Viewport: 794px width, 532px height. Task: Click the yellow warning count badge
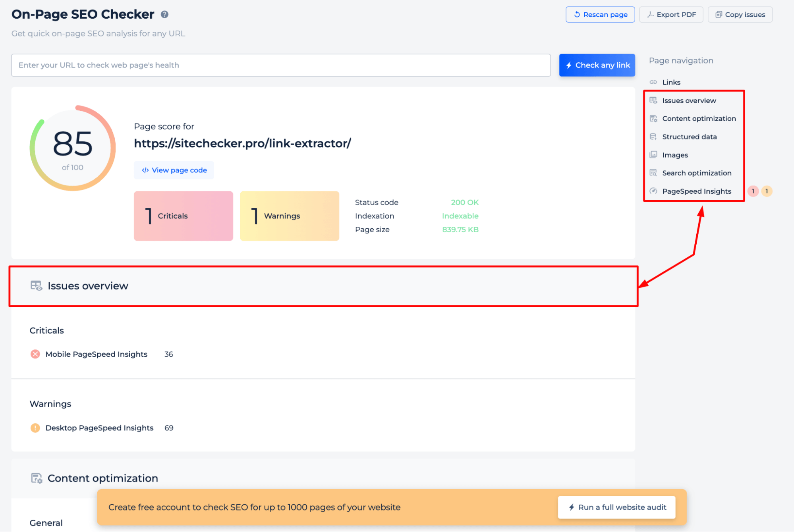pyautogui.click(x=767, y=191)
